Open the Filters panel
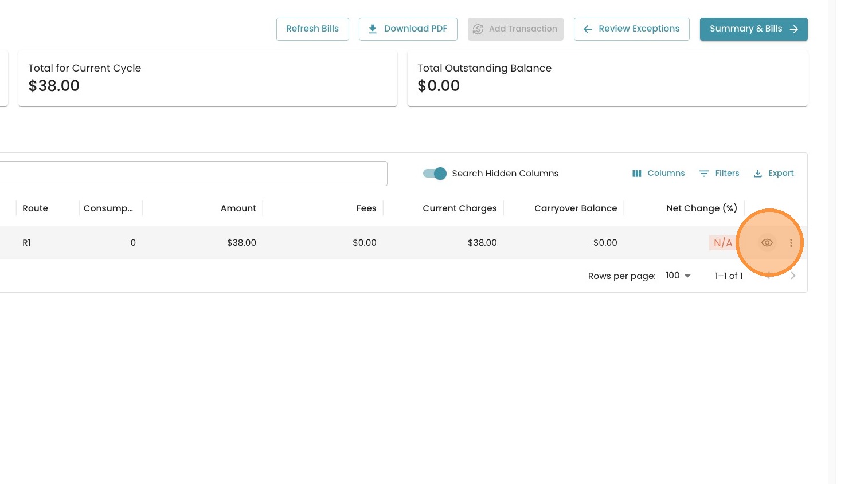 [720, 174]
